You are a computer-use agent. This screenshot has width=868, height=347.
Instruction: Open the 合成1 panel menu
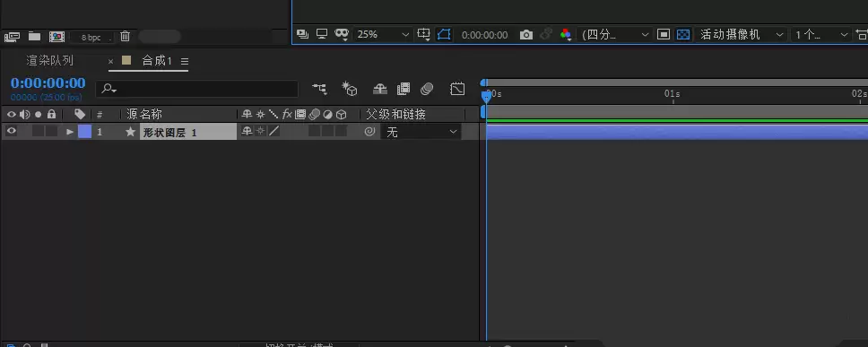coord(185,62)
